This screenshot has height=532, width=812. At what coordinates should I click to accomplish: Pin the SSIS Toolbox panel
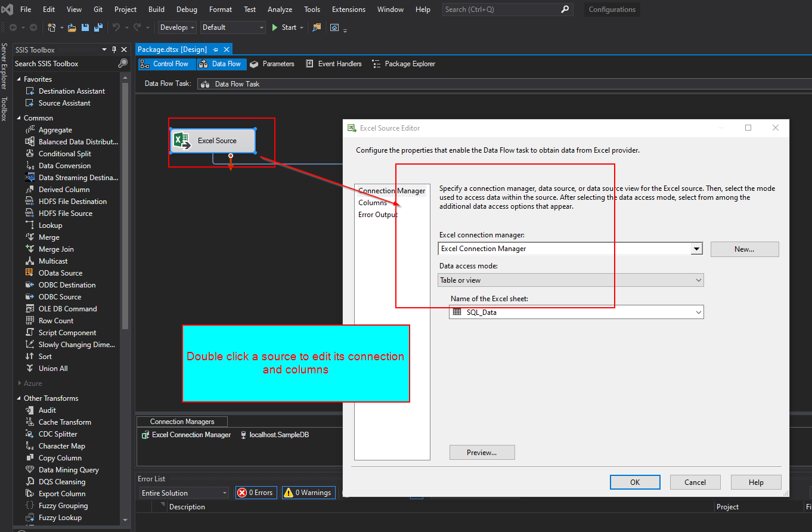114,50
